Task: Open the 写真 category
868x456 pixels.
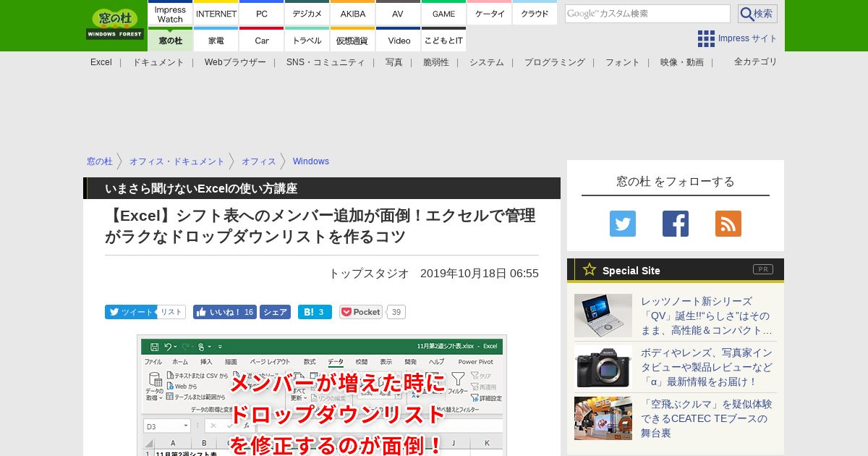Action: (394, 62)
